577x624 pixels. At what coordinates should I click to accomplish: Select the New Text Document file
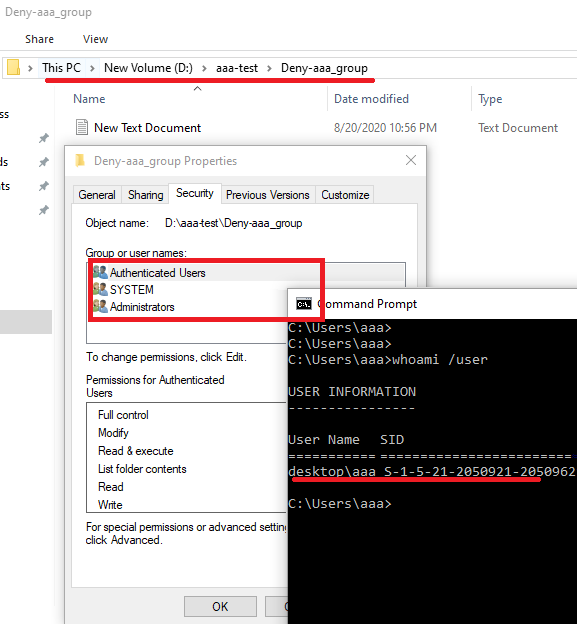coord(147,128)
